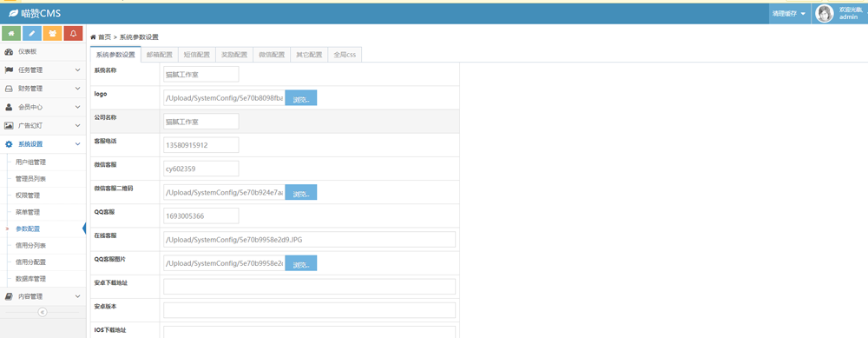Collapse the 系统设置 menu chevron

click(77, 144)
